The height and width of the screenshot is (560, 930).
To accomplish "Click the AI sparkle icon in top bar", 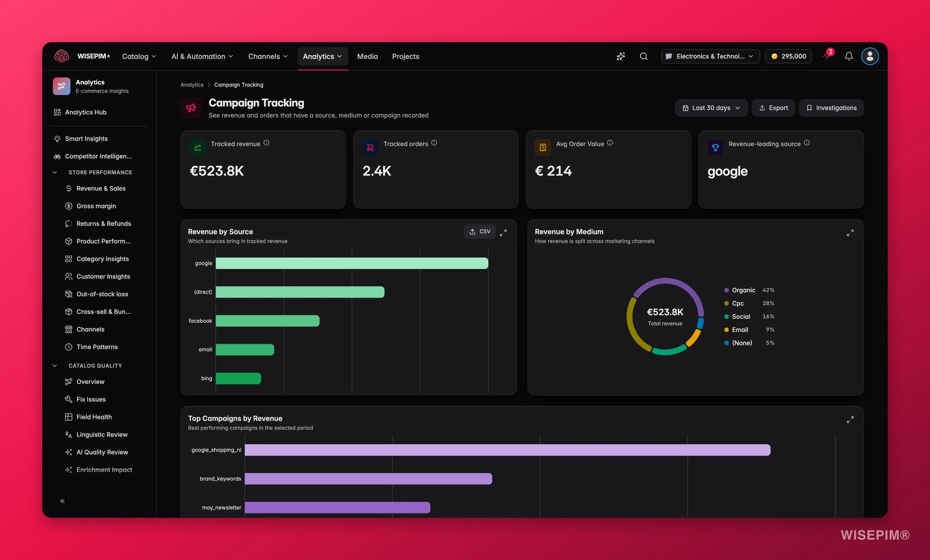I will click(621, 56).
